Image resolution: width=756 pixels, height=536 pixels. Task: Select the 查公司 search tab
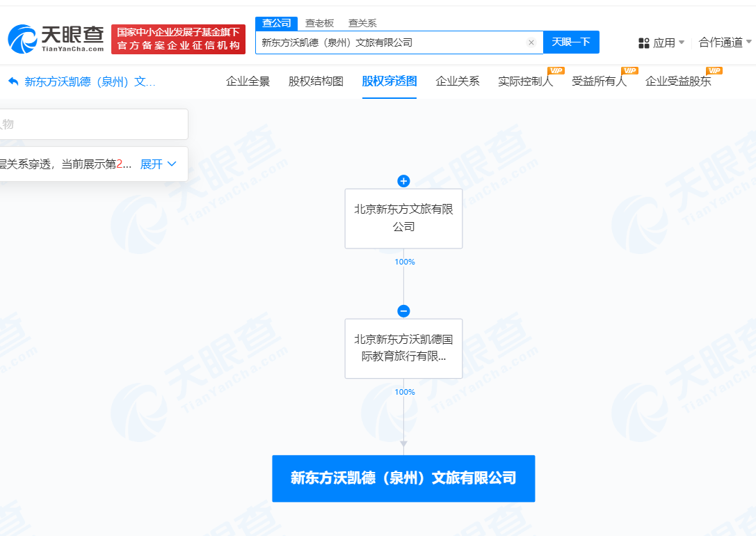(276, 23)
